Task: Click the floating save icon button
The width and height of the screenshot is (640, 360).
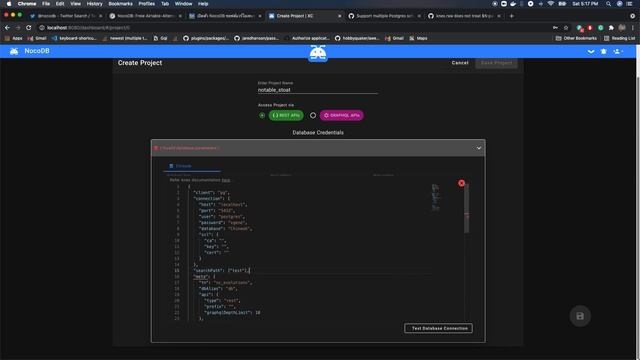Action: 580,316
